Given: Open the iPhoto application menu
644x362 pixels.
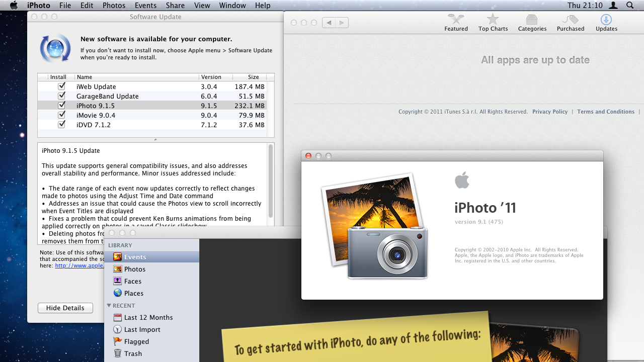Looking at the screenshot, I should pyautogui.click(x=39, y=6).
